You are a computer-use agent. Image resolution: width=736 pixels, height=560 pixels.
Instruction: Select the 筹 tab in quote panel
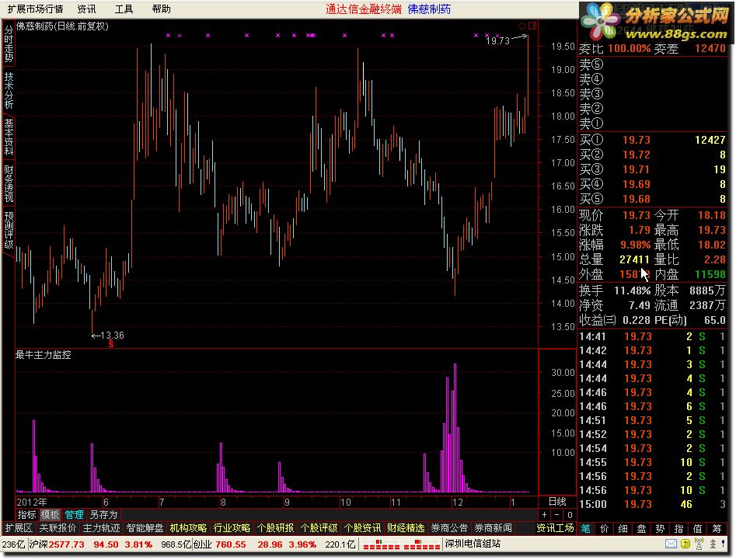(x=717, y=529)
